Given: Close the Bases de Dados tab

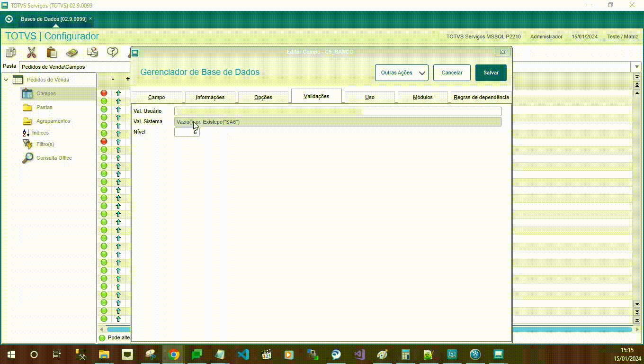Looking at the screenshot, I should click(x=90, y=19).
